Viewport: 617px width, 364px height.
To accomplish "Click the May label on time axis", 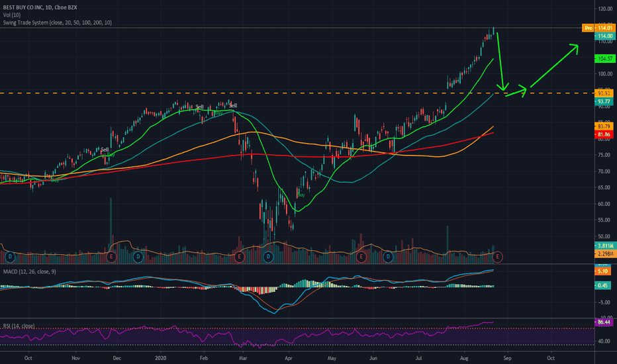I will pyautogui.click(x=332, y=358).
